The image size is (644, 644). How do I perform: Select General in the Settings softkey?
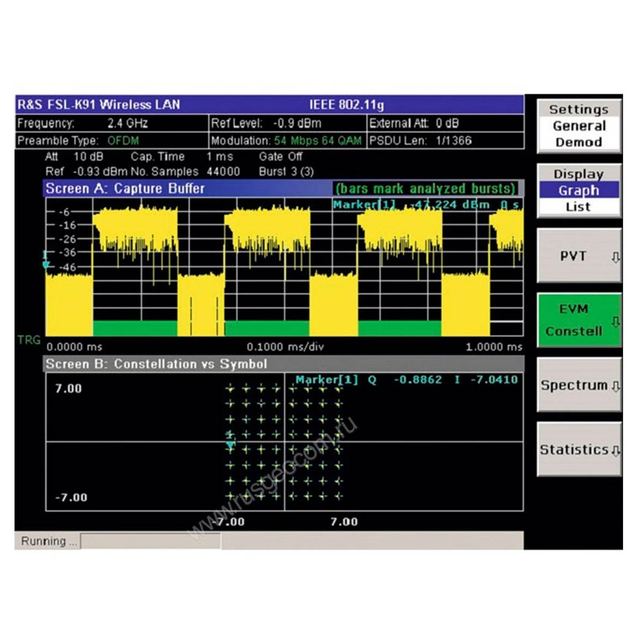[x=579, y=126]
